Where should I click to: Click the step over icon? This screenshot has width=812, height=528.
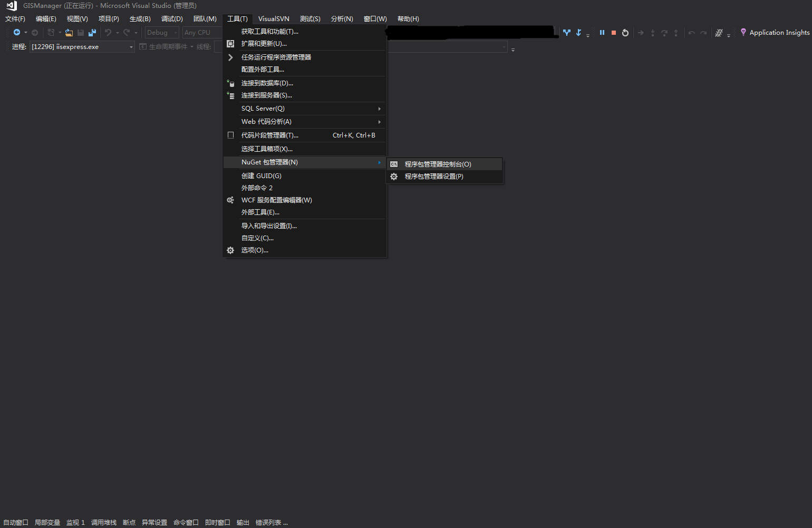tap(664, 33)
